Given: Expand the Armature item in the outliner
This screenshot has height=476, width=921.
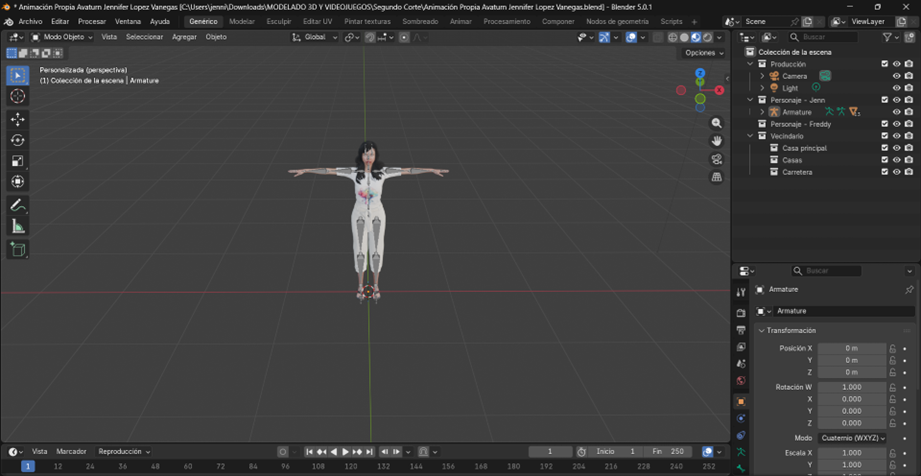Looking at the screenshot, I should point(762,112).
